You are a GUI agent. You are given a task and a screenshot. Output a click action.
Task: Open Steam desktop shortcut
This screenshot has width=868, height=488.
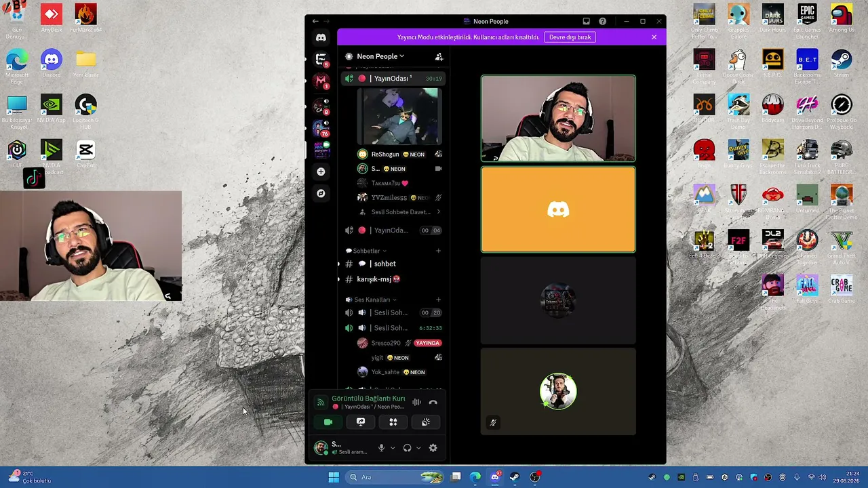pos(841,62)
